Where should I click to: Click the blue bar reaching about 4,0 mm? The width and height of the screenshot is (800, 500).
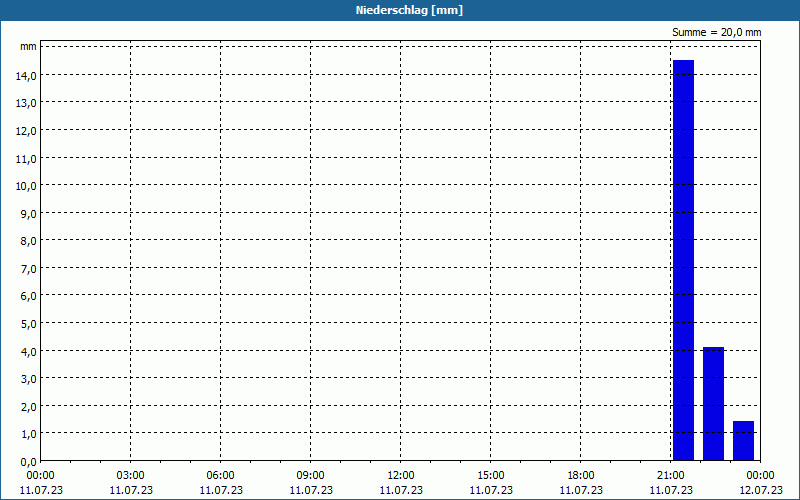coord(713,404)
